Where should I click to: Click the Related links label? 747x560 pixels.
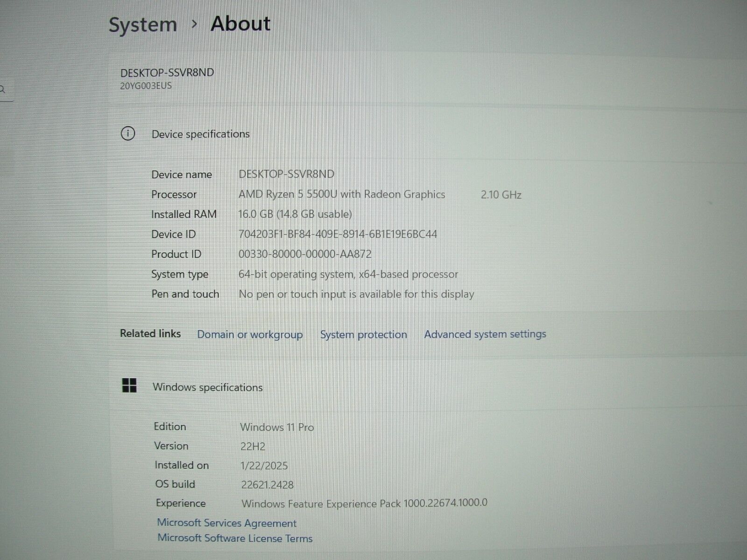[150, 333]
